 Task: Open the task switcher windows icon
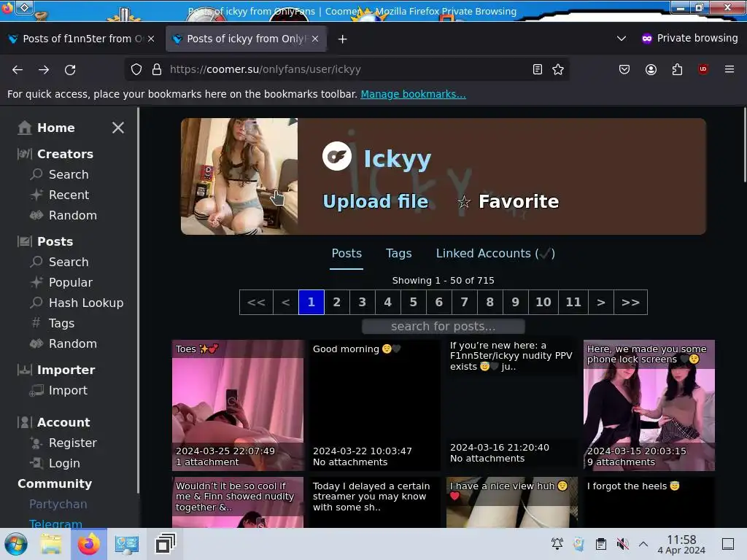click(x=166, y=544)
